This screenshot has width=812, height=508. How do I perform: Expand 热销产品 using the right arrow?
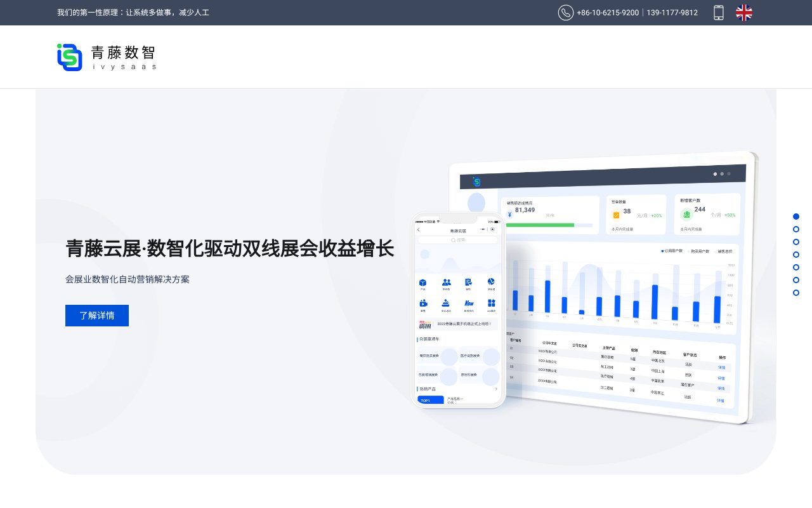tap(497, 388)
